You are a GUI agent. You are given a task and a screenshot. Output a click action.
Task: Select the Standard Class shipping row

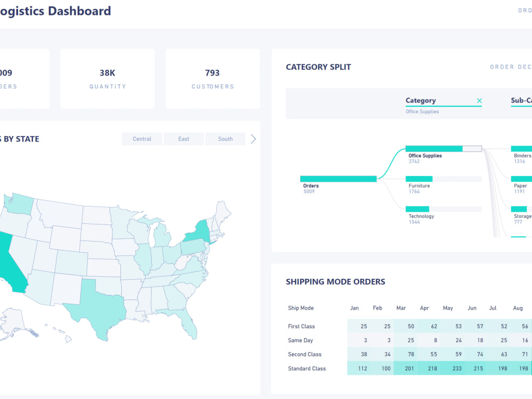tap(307, 368)
